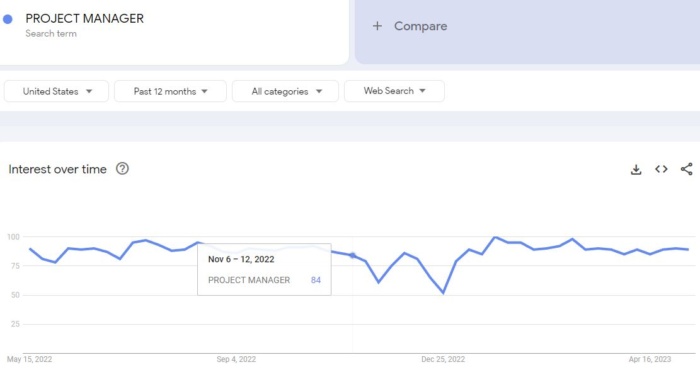
Task: Expand the Past 12 months time range
Action: (170, 91)
